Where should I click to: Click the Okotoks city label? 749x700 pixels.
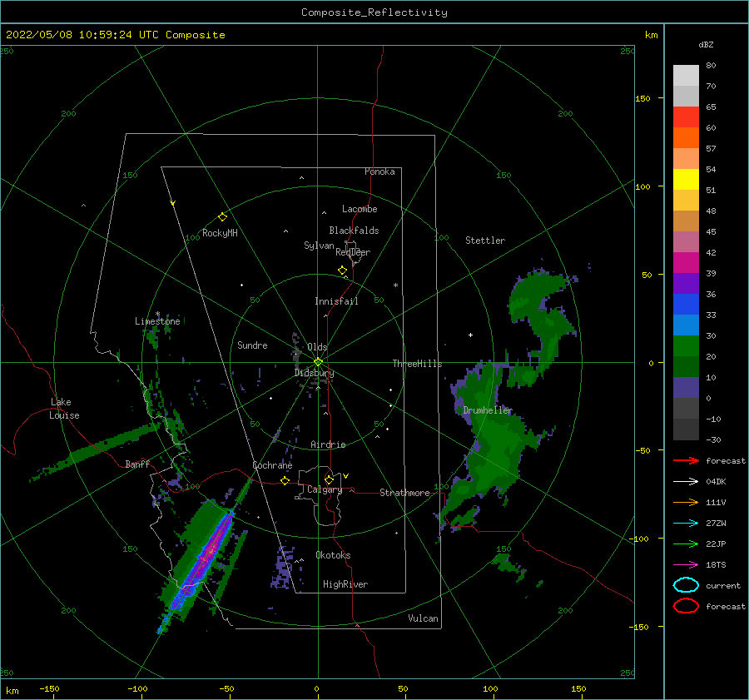[x=333, y=555]
